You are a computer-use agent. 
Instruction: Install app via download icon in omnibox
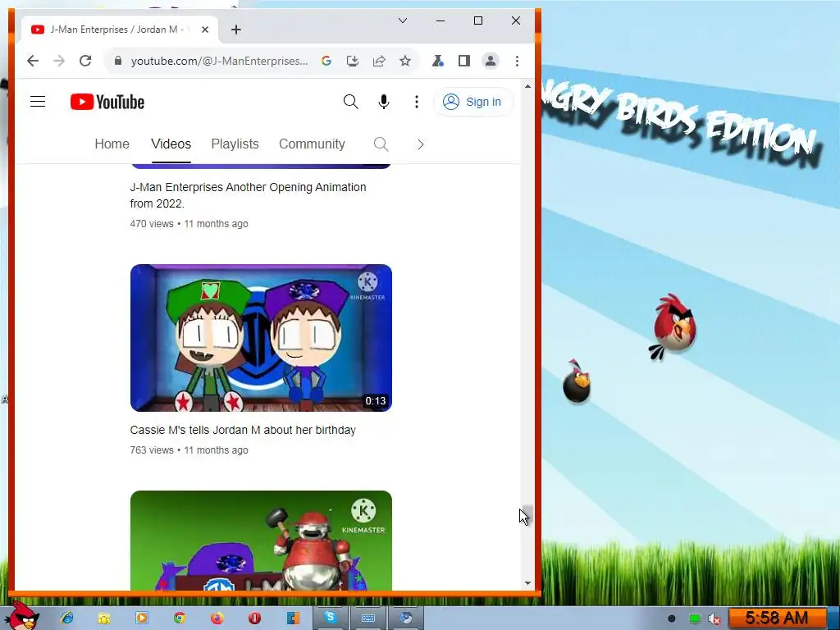point(353,61)
